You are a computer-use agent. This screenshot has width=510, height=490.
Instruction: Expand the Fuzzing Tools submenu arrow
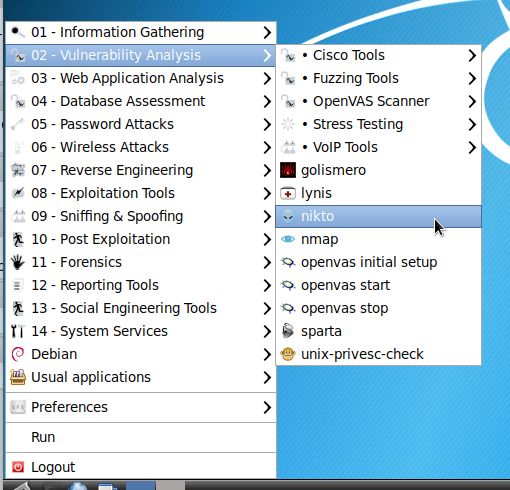(472, 78)
